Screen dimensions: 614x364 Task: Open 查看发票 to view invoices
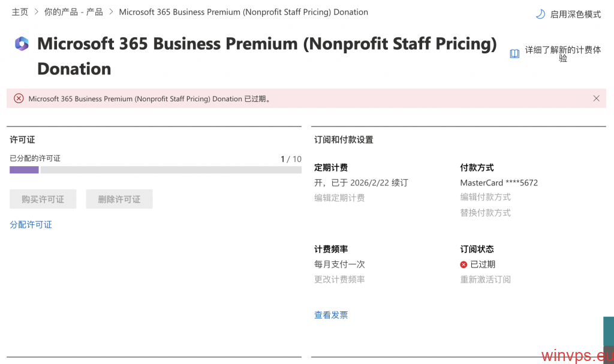coord(331,315)
